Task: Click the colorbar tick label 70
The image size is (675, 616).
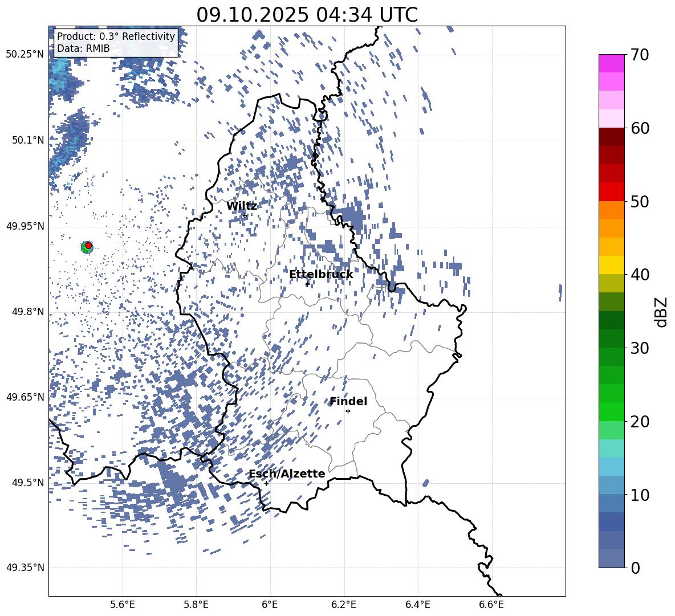Action: pyautogui.click(x=639, y=55)
